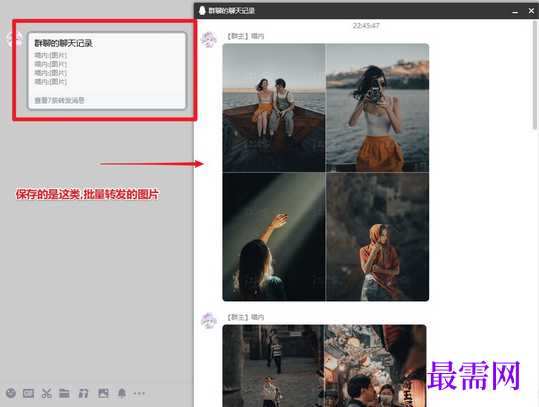Open the emoji picker in chat toolbar
This screenshot has height=407, width=539.
[x=11, y=393]
